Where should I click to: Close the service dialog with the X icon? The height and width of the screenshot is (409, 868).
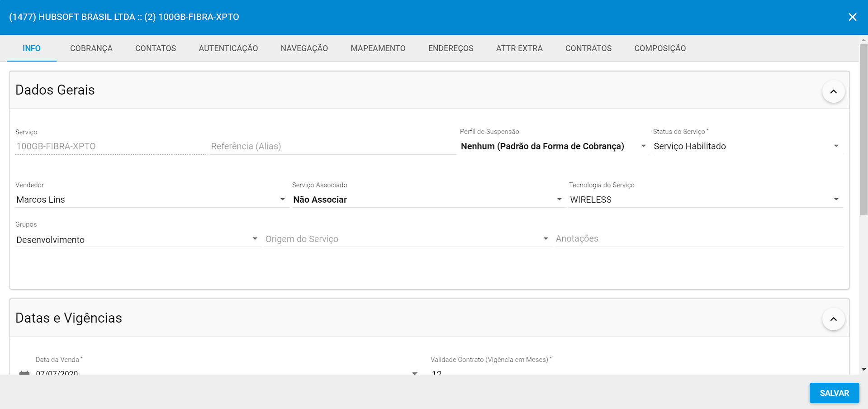(852, 17)
